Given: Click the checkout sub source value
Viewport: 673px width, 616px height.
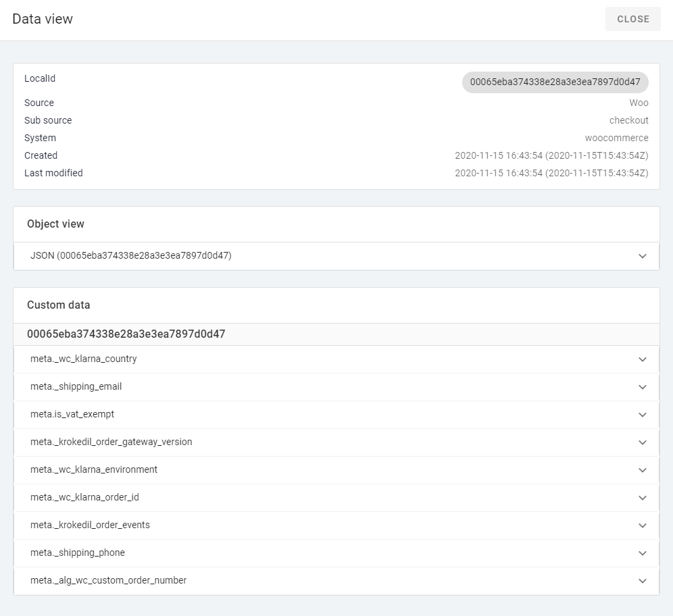Looking at the screenshot, I should pos(629,120).
